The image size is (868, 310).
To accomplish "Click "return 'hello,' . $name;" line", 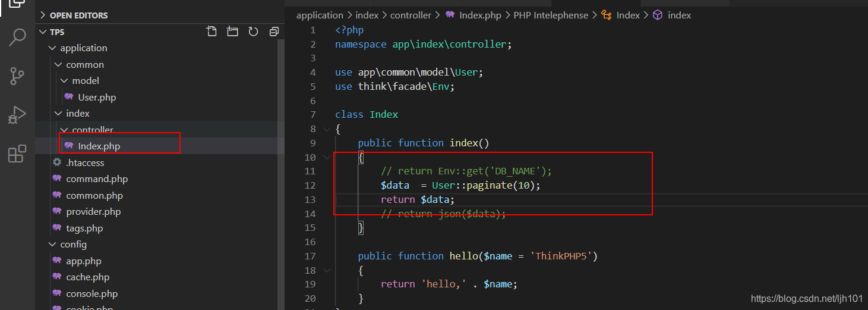I will pyautogui.click(x=449, y=284).
